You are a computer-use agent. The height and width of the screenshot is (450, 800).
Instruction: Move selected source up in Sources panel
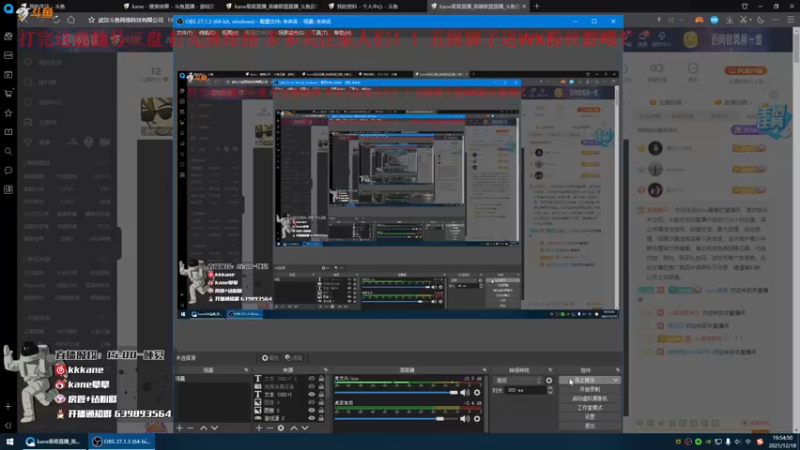click(x=294, y=428)
